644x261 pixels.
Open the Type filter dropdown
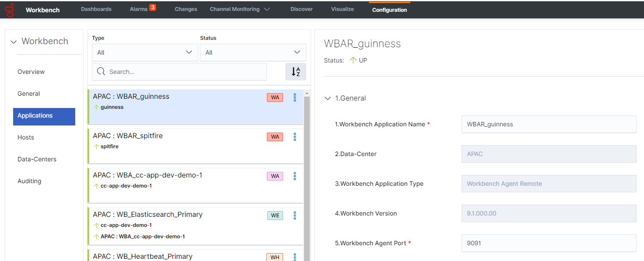(145, 52)
